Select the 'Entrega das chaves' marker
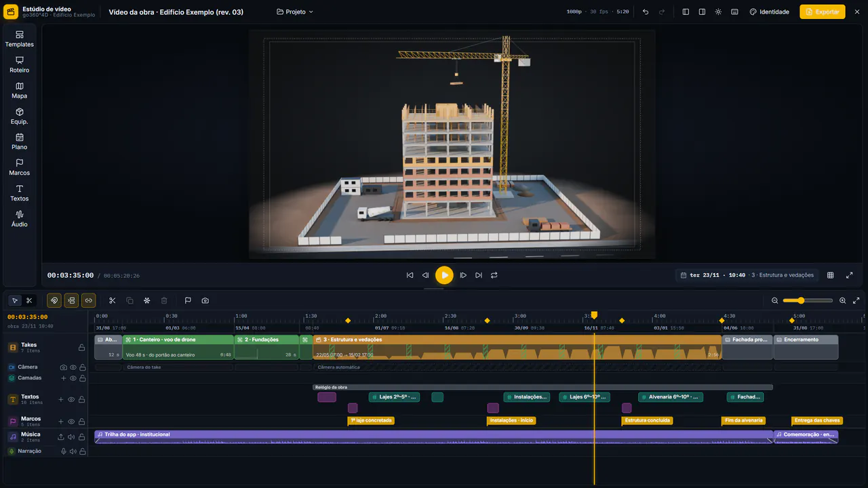The image size is (868, 488). point(816,420)
